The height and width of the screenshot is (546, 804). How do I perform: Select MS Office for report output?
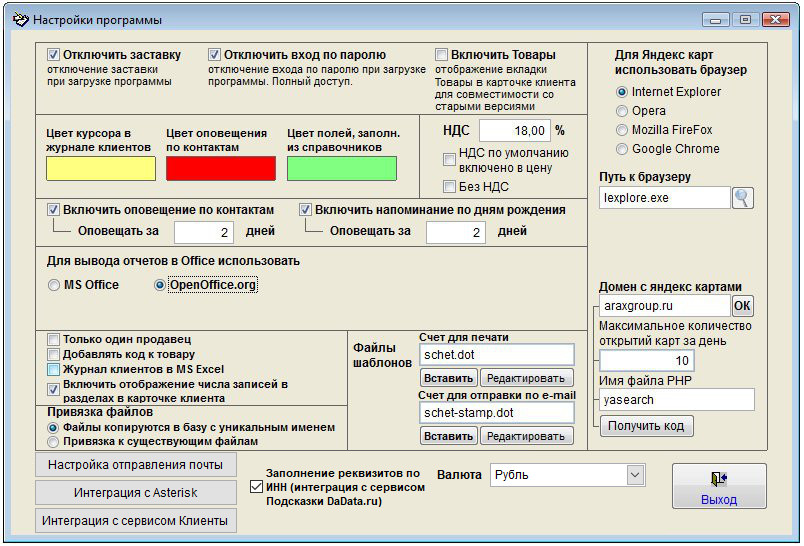(x=53, y=285)
